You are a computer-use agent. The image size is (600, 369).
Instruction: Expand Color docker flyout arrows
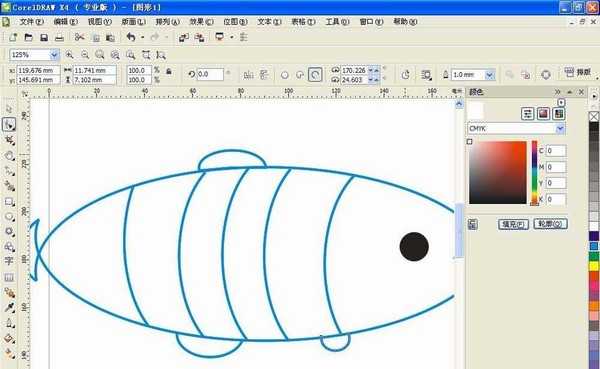pyautogui.click(x=558, y=92)
